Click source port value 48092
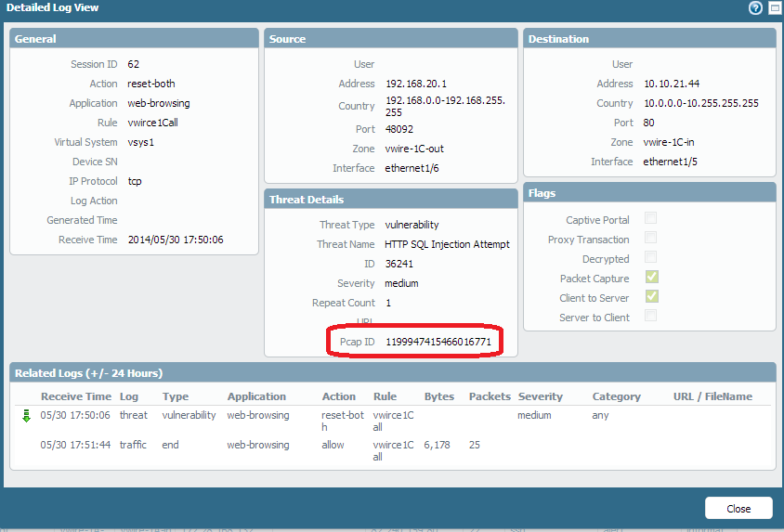 pyautogui.click(x=399, y=129)
